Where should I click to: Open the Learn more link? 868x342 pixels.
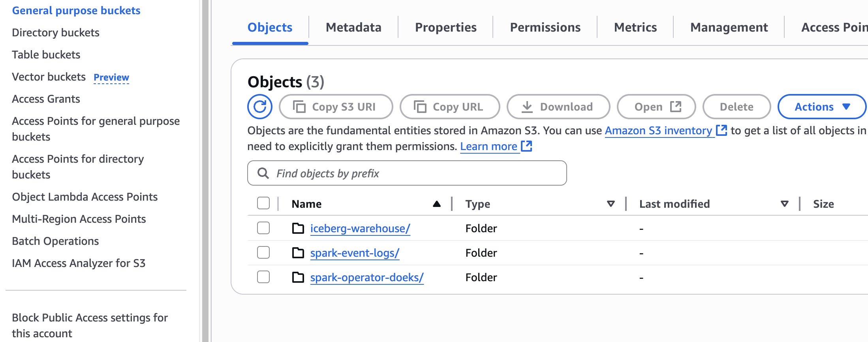pos(488,146)
